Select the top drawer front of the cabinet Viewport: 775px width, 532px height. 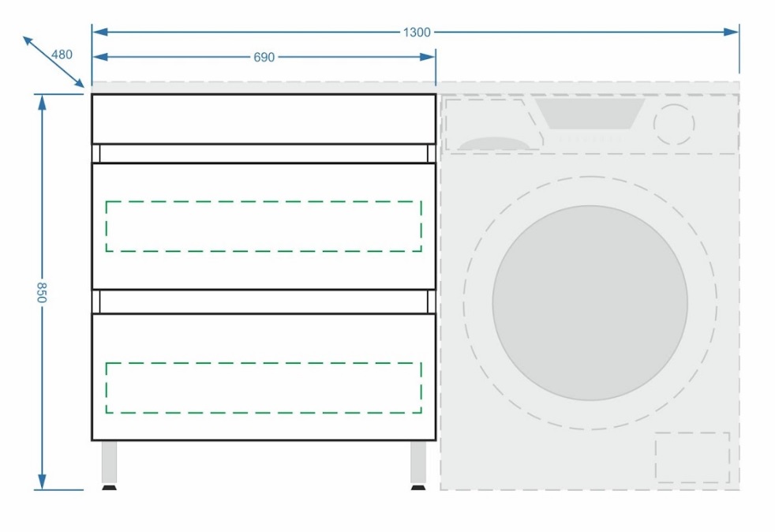pyautogui.click(x=264, y=118)
